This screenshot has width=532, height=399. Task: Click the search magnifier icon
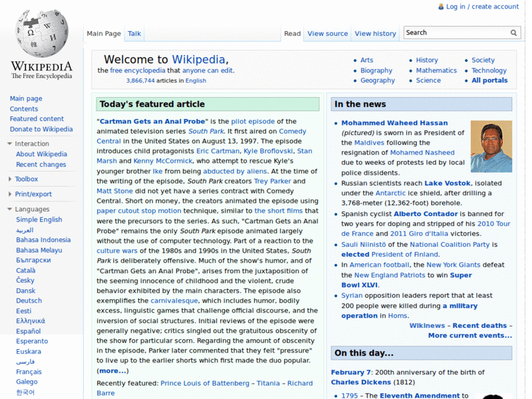tap(513, 33)
